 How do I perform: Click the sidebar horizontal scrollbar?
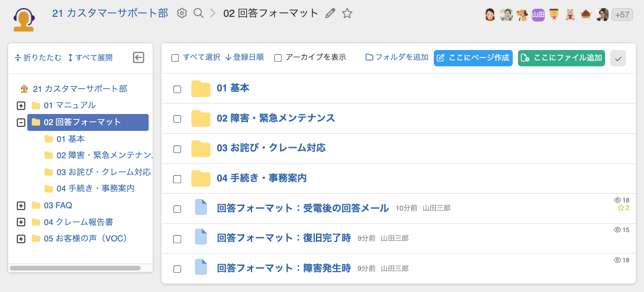(75, 268)
